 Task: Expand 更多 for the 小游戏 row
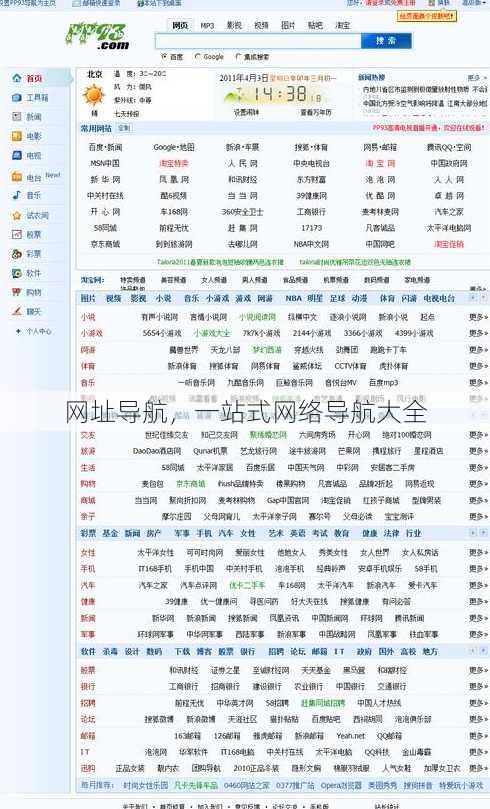[x=478, y=333]
